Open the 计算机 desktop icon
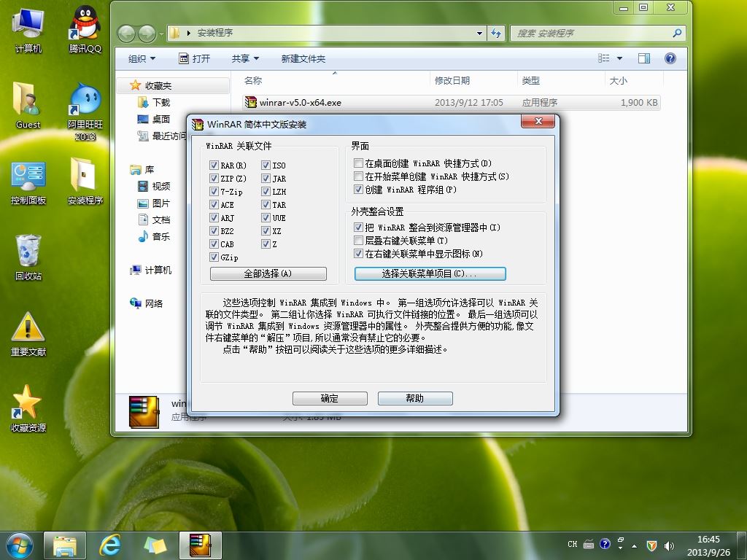Screen dimensions: 747x560 coord(28,29)
